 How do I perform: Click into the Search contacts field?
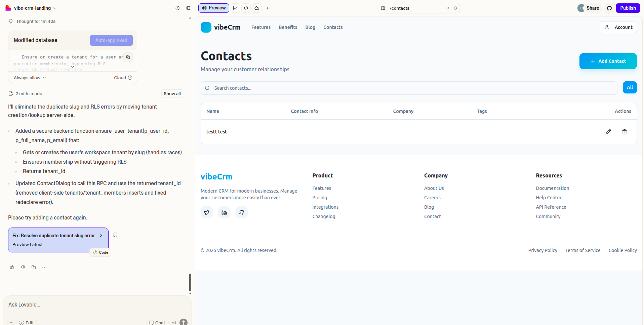tap(409, 88)
